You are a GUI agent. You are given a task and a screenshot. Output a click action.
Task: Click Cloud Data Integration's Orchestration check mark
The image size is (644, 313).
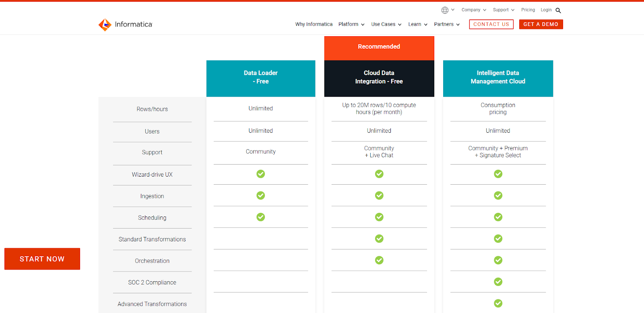pyautogui.click(x=379, y=260)
